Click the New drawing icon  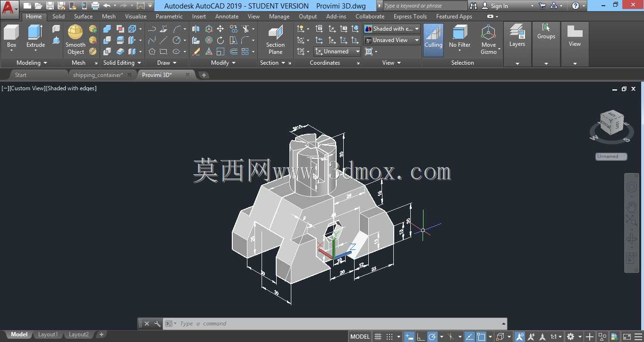[27, 6]
